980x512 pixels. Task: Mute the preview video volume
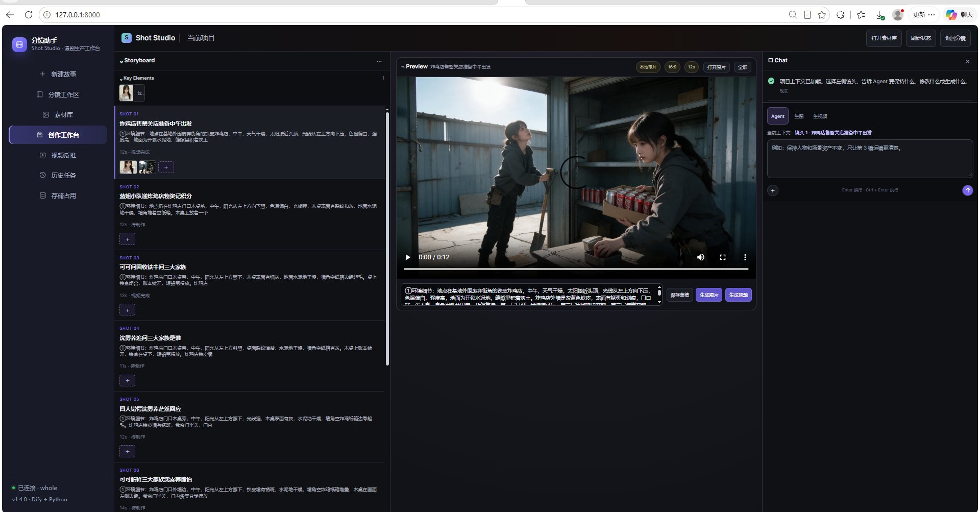pos(701,257)
